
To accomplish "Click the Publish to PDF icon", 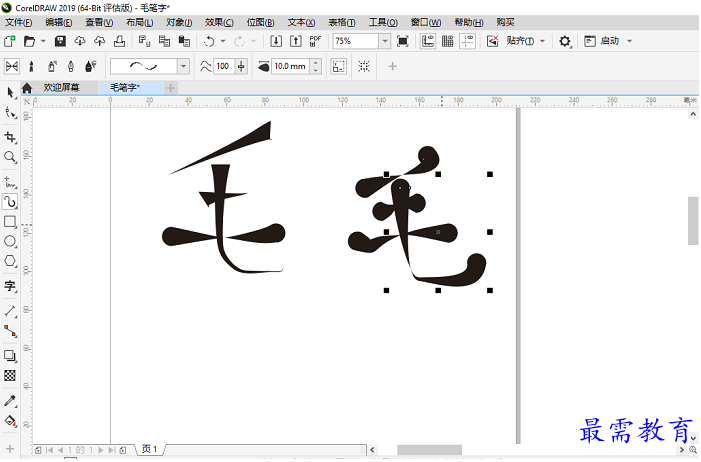I will [x=315, y=41].
